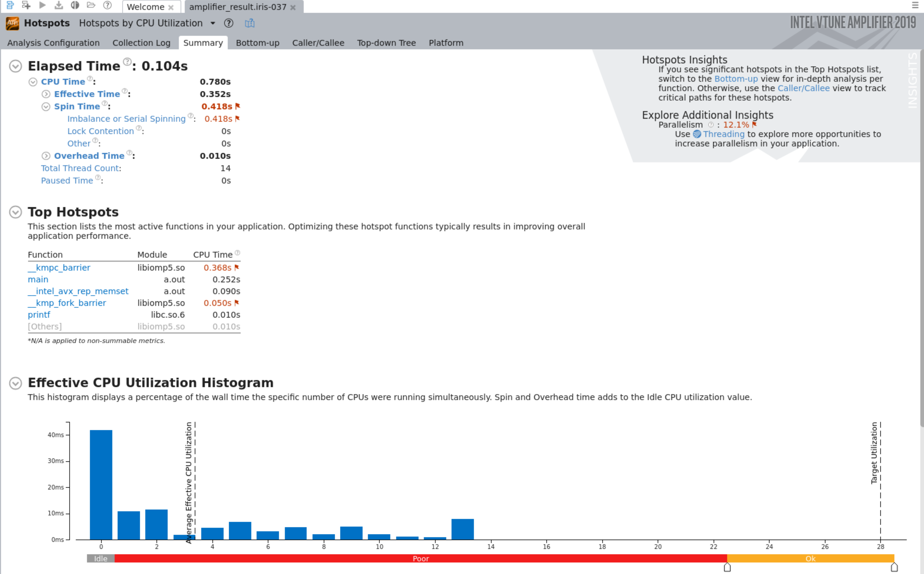Open the Hotspots by CPU Utilization dropdown
Screen dimensions: 924x574
(x=213, y=23)
